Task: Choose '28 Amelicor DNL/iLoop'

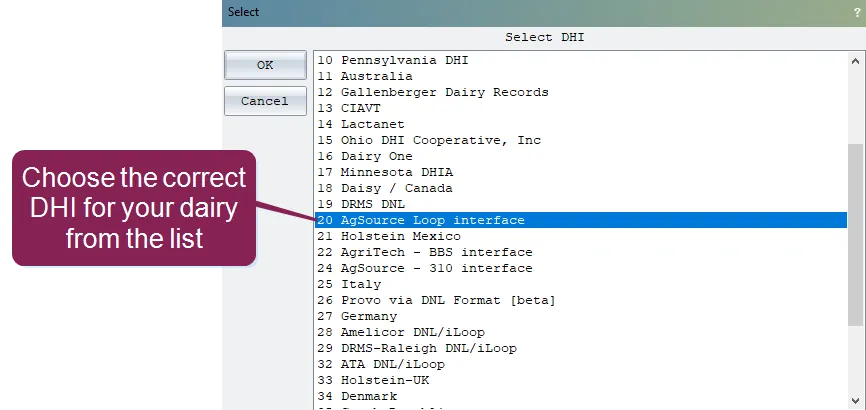Action: coord(581,333)
